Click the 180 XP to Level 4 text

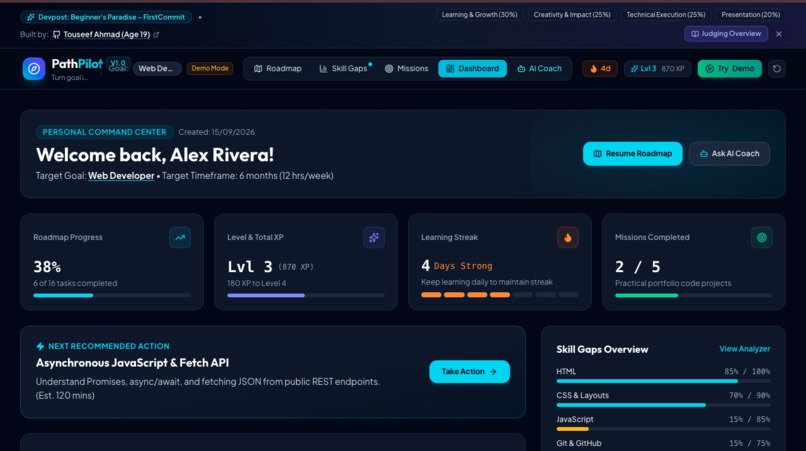(257, 283)
